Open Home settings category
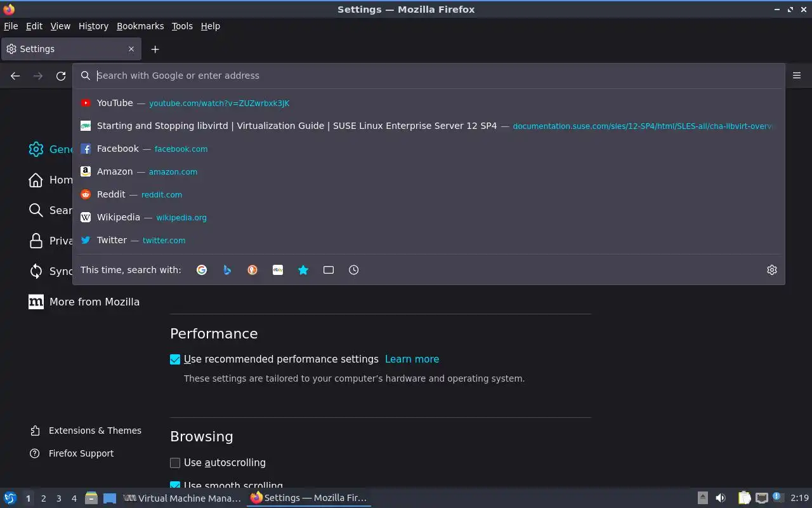Image resolution: width=812 pixels, height=508 pixels. pyautogui.click(x=51, y=180)
